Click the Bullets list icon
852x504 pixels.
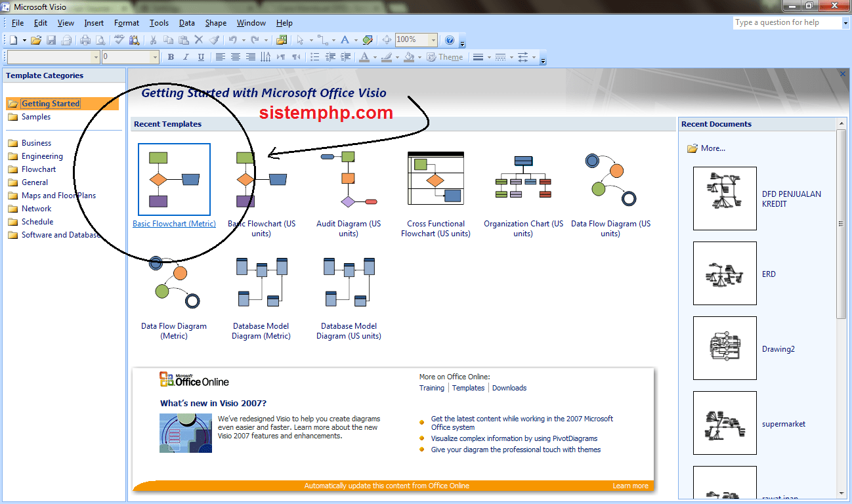(314, 57)
